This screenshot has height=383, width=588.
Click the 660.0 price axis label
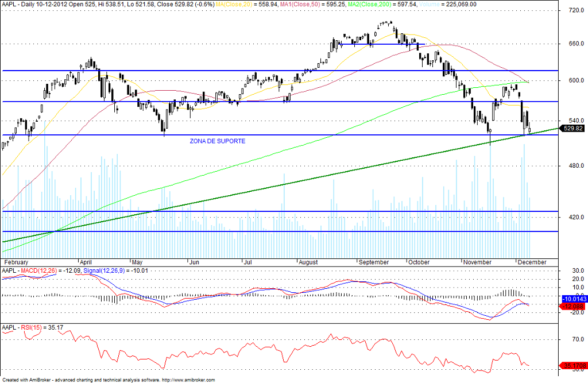click(x=577, y=44)
